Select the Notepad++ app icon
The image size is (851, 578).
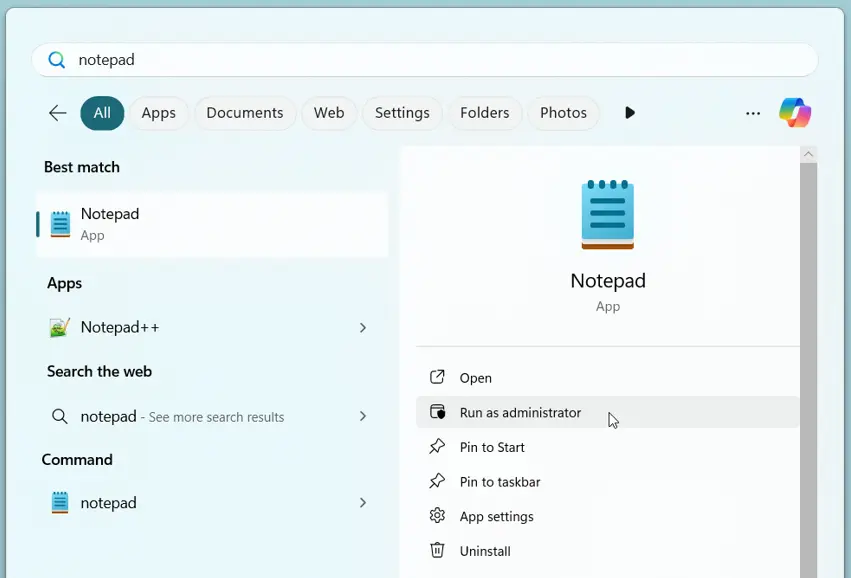coord(58,327)
